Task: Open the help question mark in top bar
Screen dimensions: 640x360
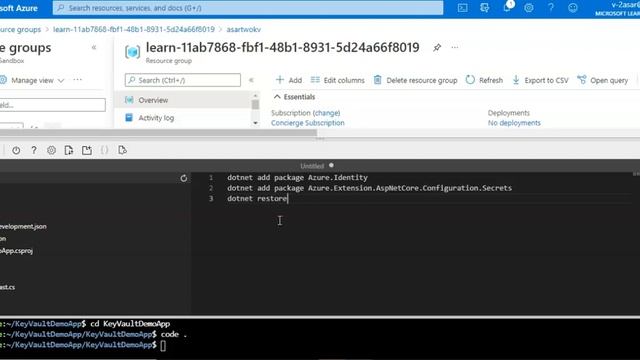Action: click(551, 8)
